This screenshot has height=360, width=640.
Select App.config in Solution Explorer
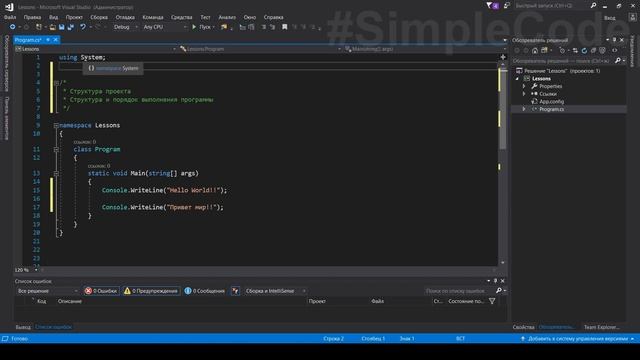(551, 101)
